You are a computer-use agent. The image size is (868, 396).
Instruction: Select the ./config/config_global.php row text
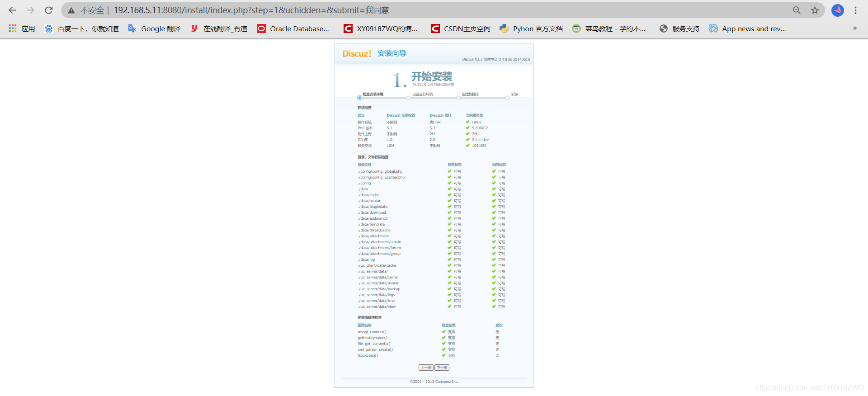tap(380, 171)
